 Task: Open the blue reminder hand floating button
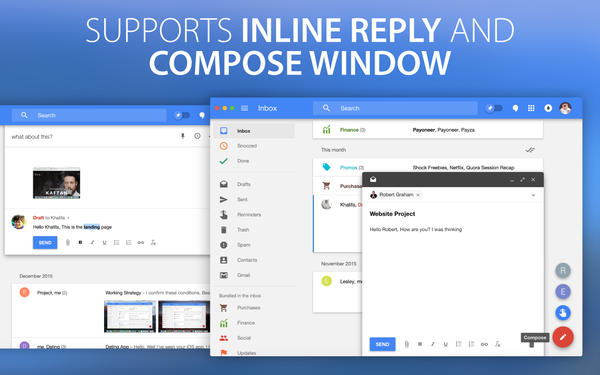(x=563, y=313)
